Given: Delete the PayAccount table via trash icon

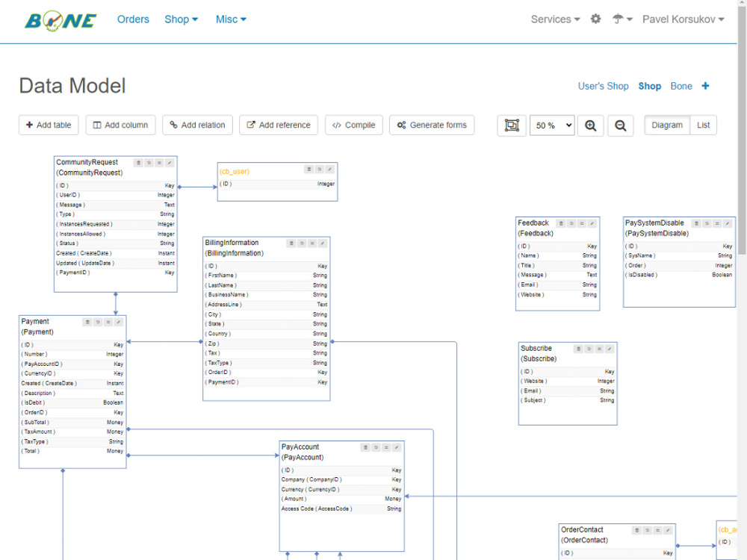Looking at the screenshot, I should 365,447.
